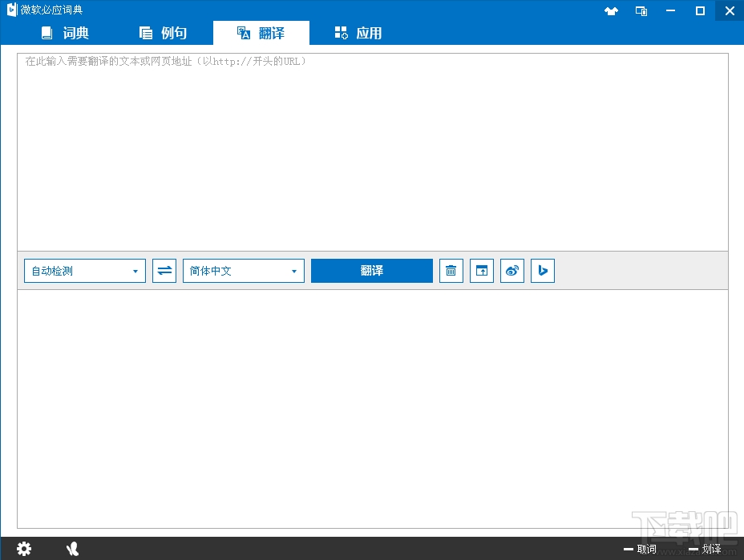Close the 微软必应词典 window
The image size is (744, 560).
coord(730,10)
